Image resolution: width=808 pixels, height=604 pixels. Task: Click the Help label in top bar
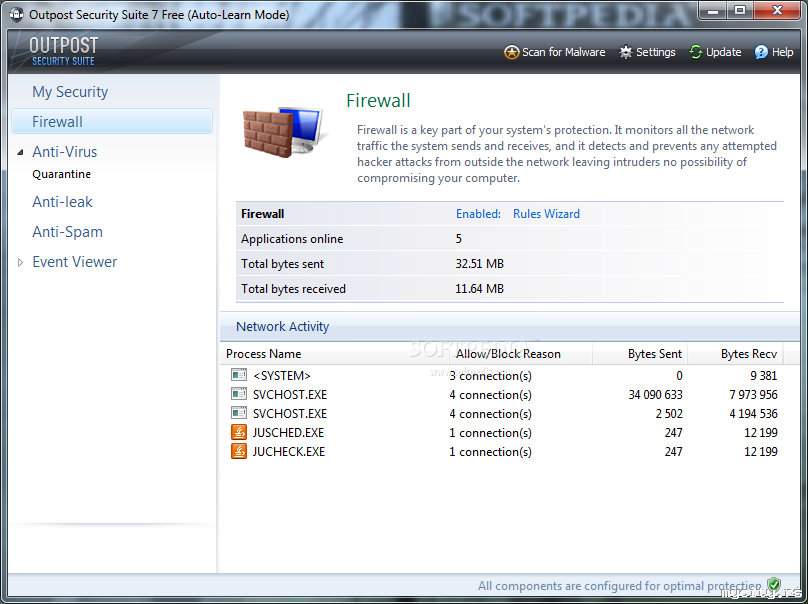click(782, 52)
